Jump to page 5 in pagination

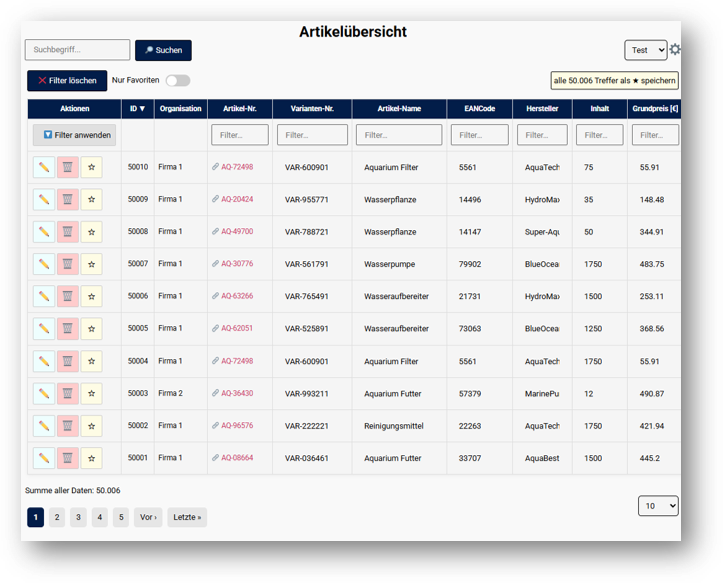121,517
